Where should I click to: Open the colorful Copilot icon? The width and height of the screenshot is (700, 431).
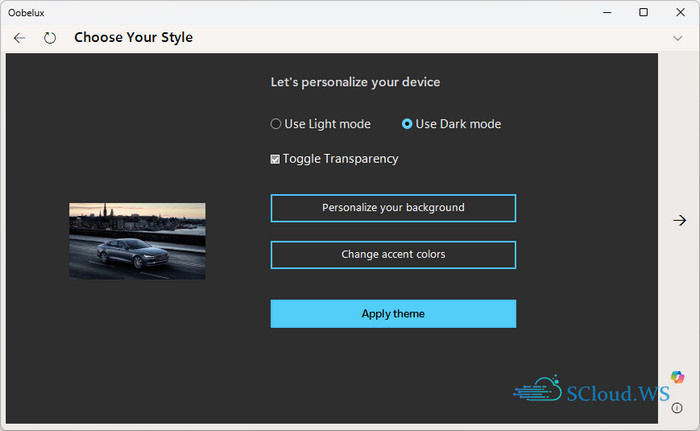pos(677,377)
